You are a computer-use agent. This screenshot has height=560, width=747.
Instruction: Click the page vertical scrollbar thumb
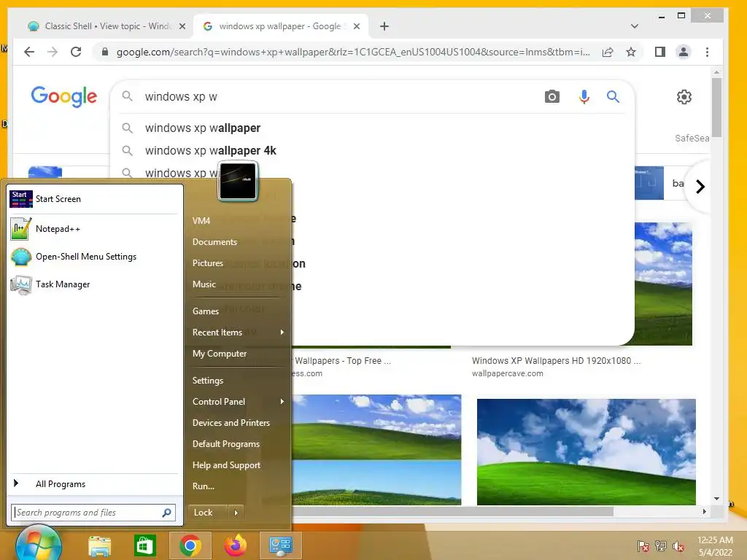coord(716,107)
